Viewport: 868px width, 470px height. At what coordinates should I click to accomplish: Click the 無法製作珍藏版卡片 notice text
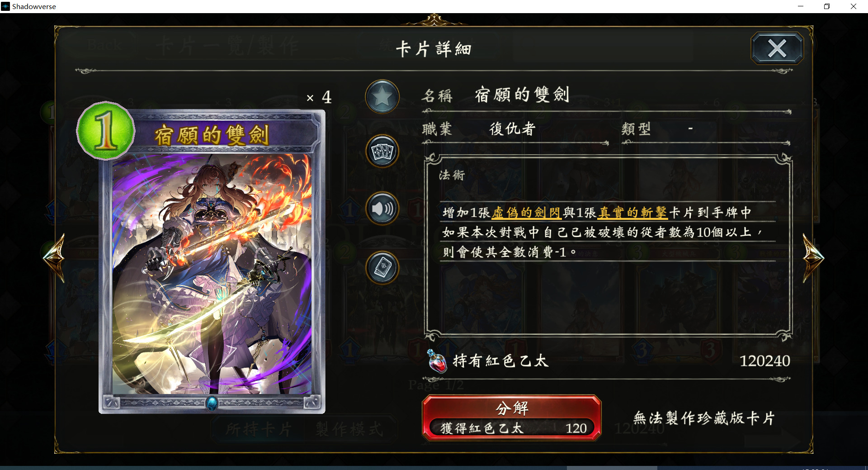tap(704, 418)
